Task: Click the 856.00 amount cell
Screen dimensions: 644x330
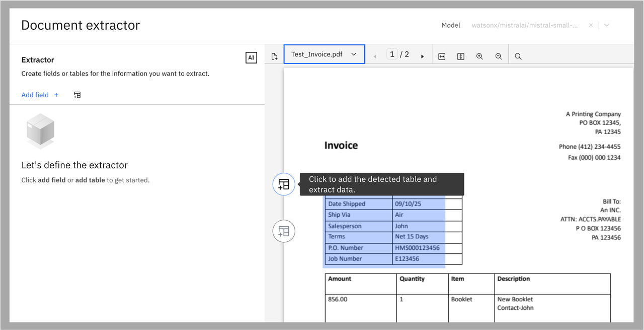Action: point(361,308)
